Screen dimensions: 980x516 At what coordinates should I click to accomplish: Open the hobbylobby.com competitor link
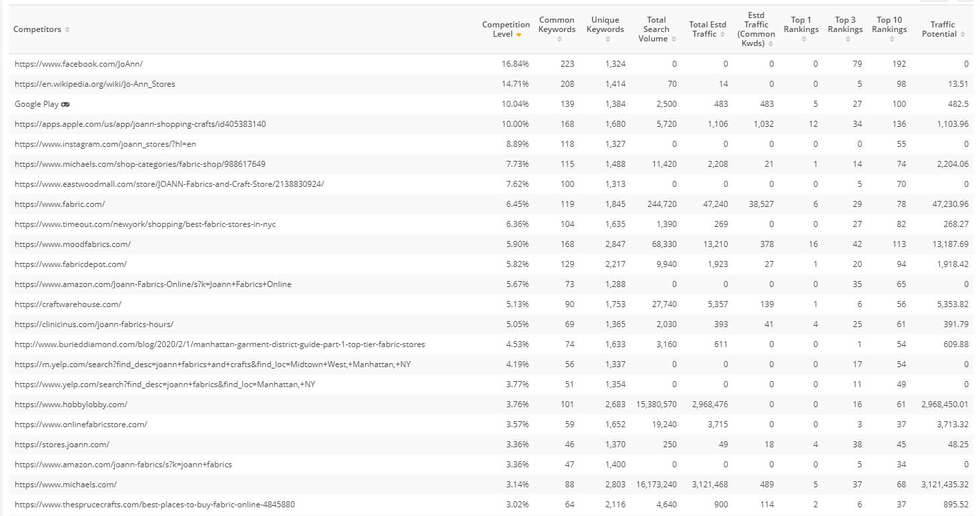click(x=71, y=405)
